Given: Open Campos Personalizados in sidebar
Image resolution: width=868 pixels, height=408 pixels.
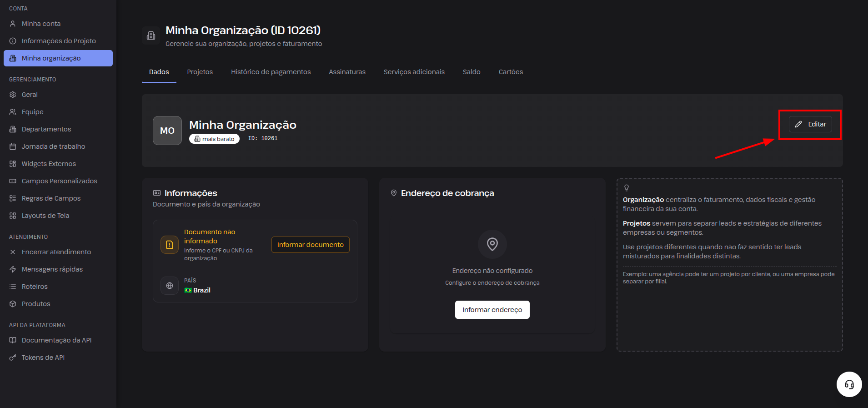Looking at the screenshot, I should pos(58,181).
